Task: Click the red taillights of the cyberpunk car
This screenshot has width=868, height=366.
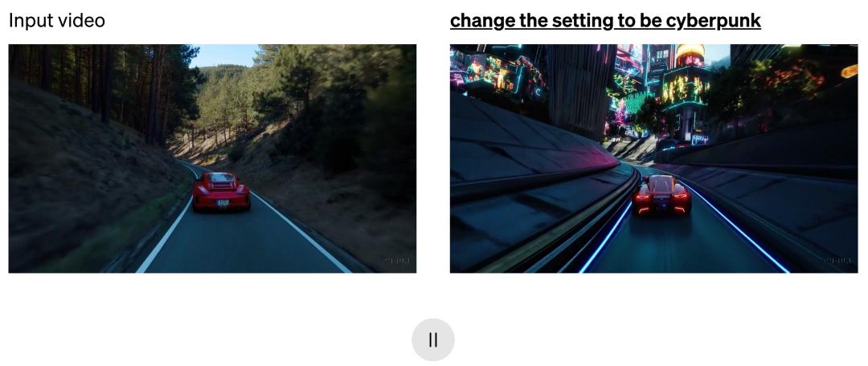Action: [661, 203]
